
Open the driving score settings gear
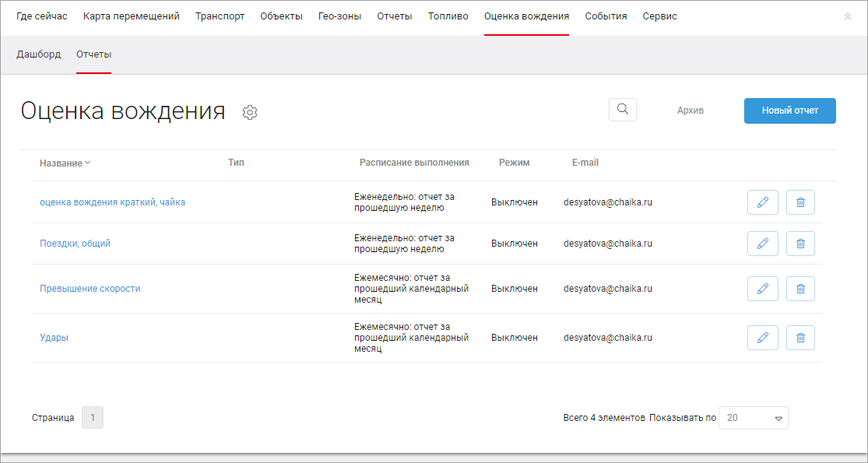click(250, 112)
